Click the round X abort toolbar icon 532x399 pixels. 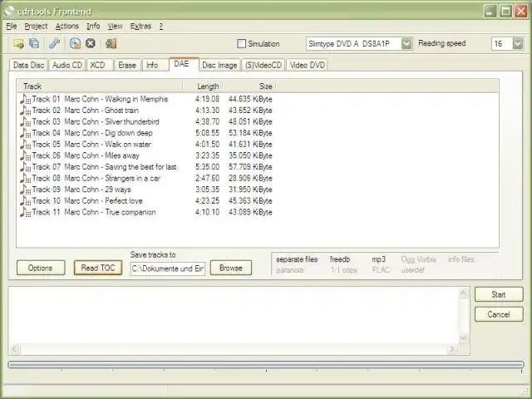point(91,43)
